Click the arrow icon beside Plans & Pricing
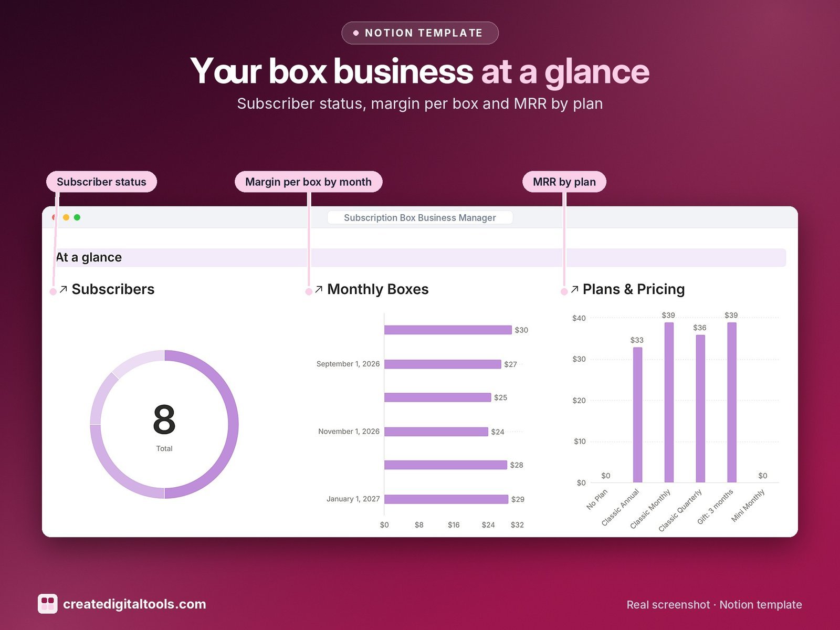The image size is (840, 630). (574, 289)
